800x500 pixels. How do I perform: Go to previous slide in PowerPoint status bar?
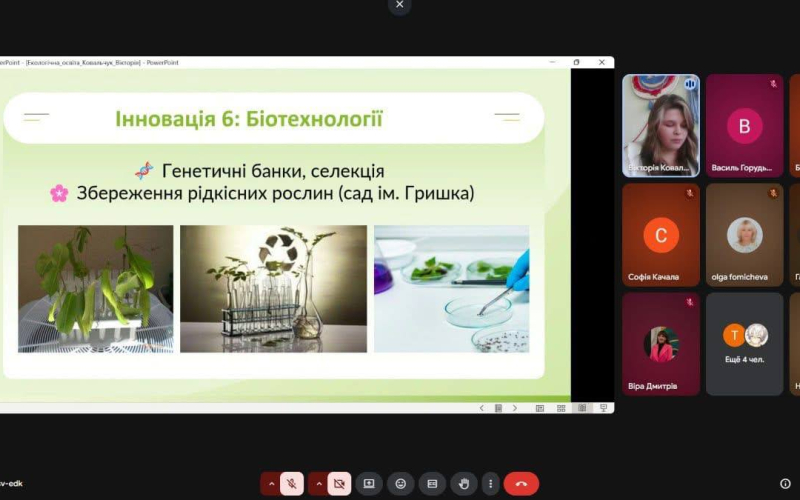tap(481, 408)
